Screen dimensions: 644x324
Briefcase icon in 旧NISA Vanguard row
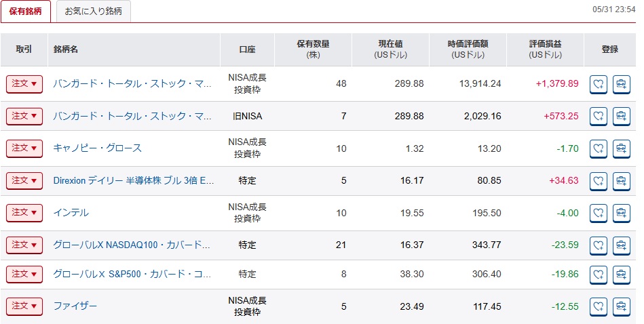click(x=622, y=117)
